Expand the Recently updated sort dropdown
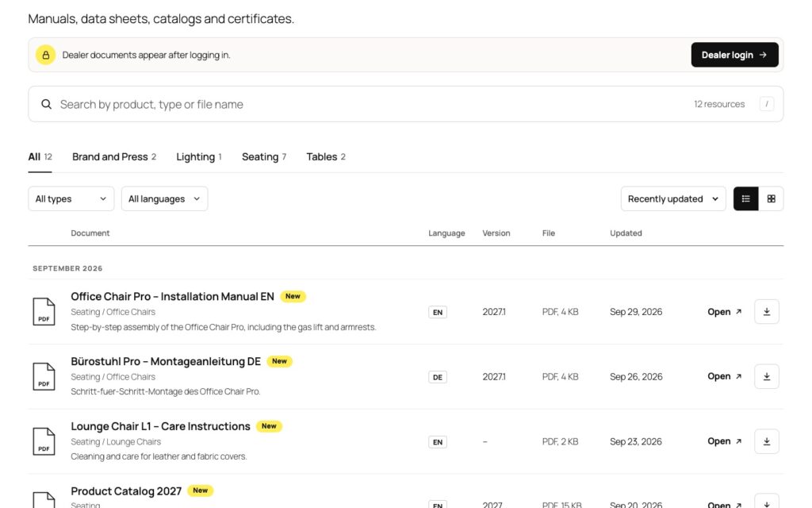The width and height of the screenshot is (812, 508). (x=673, y=198)
